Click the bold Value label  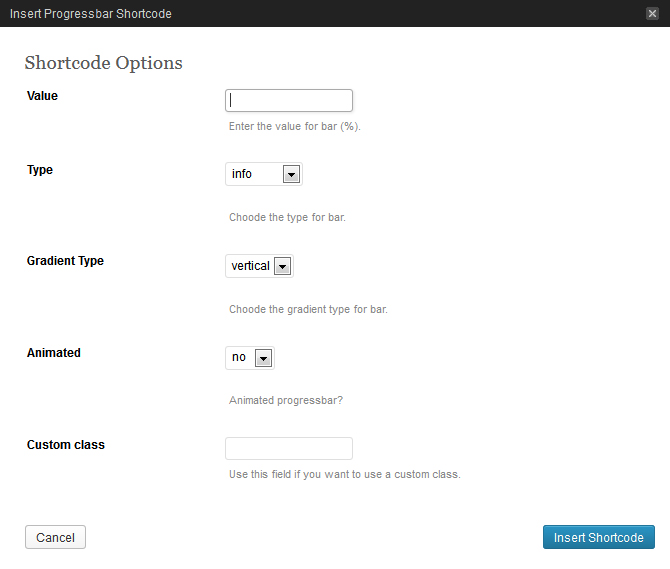click(x=42, y=96)
